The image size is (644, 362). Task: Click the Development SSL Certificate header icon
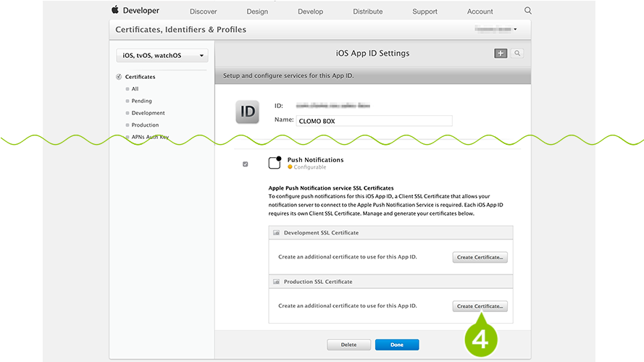tap(277, 232)
